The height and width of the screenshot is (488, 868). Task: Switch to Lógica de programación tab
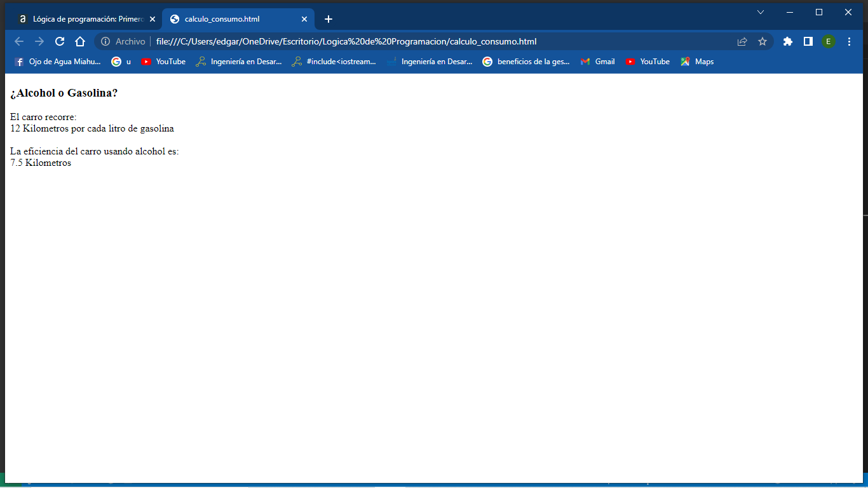pos(87,19)
